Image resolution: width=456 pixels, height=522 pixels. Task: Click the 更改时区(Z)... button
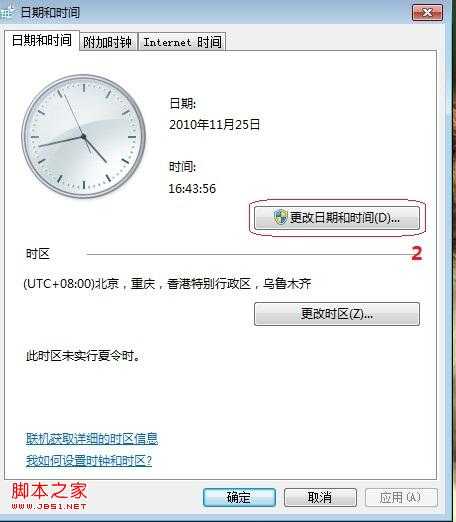337,314
